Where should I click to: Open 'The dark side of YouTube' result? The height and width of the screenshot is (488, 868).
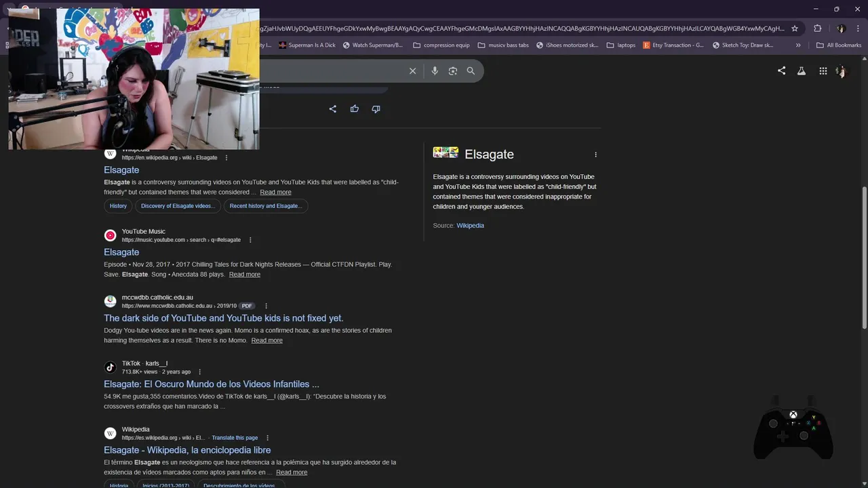pos(224,318)
